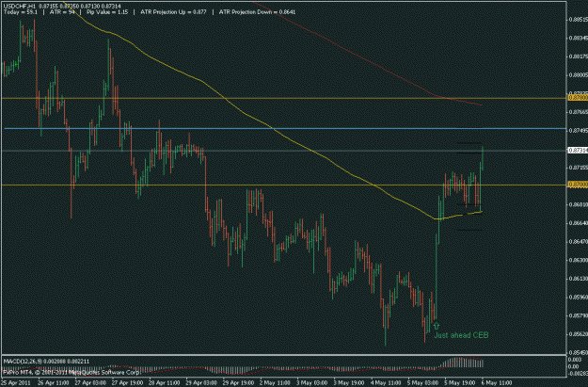Image resolution: width=588 pixels, height=387 pixels.
Task: Click the '27 Apr 19:00' time label
Action: coord(127,383)
